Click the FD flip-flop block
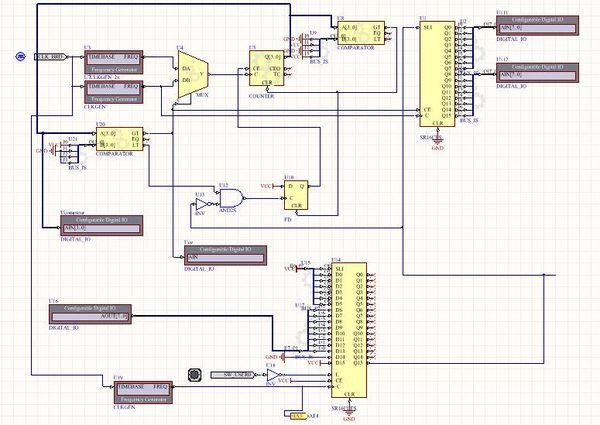The image size is (600, 425). pyautogui.click(x=298, y=194)
